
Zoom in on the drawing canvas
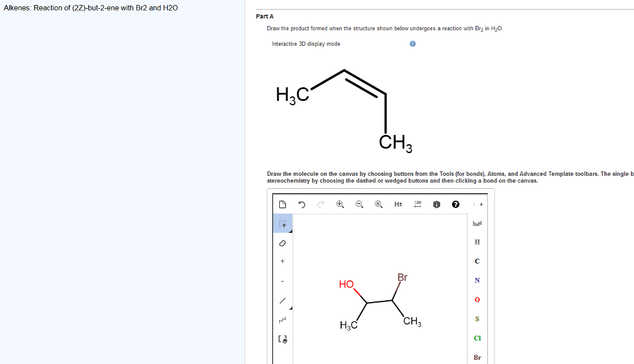click(339, 204)
